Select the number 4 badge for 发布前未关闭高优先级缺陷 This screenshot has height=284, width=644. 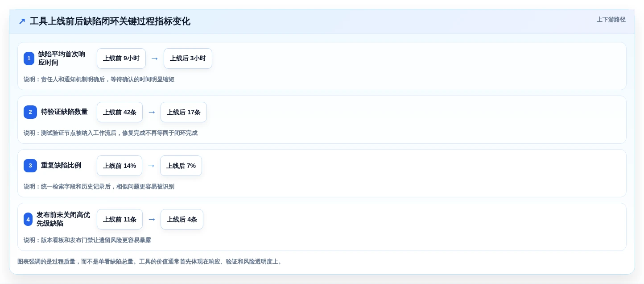28,219
